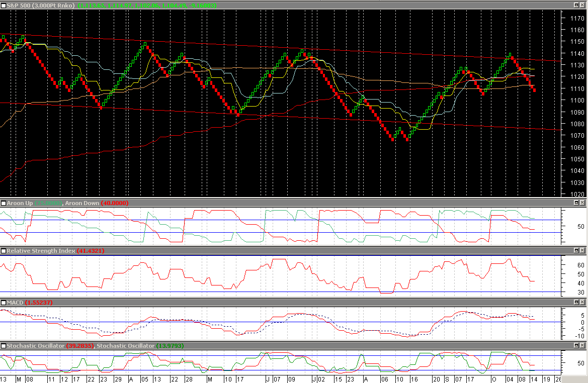
Task: Toggle the checkbox on the S&P 500 title bar
Action: tap(4, 5)
